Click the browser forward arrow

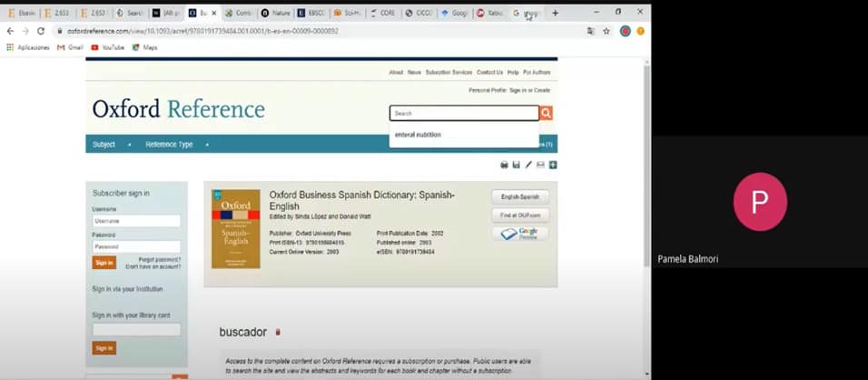(x=25, y=31)
